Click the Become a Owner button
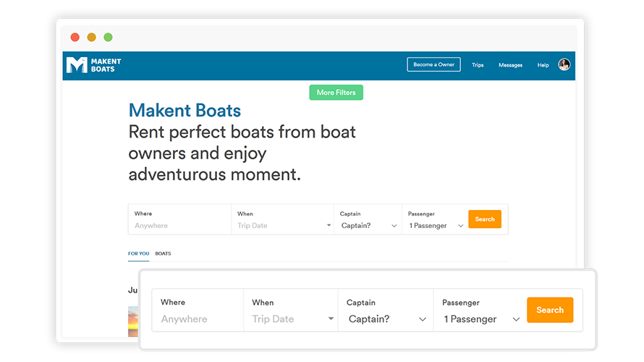Image resolution: width=644 pixels, height=362 pixels. pos(433,64)
